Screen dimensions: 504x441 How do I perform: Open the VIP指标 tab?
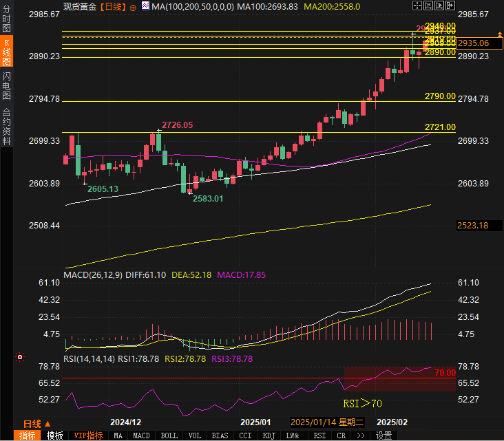[88, 435]
